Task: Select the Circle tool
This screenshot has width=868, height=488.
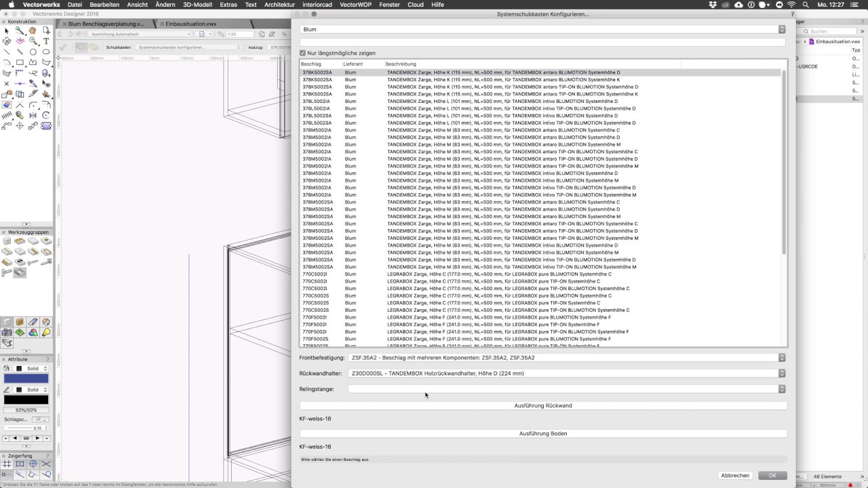Action: (33, 52)
